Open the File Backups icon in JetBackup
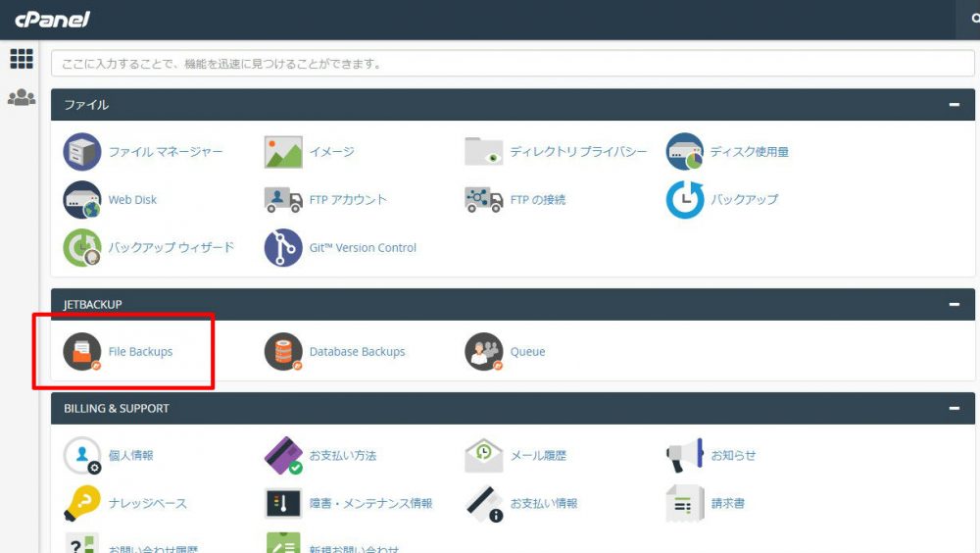This screenshot has width=980, height=553. (x=82, y=352)
